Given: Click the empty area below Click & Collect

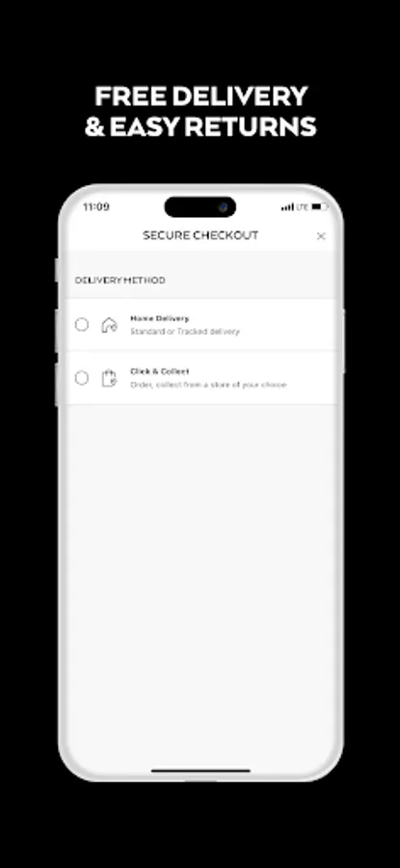Looking at the screenshot, I should [x=200, y=576].
